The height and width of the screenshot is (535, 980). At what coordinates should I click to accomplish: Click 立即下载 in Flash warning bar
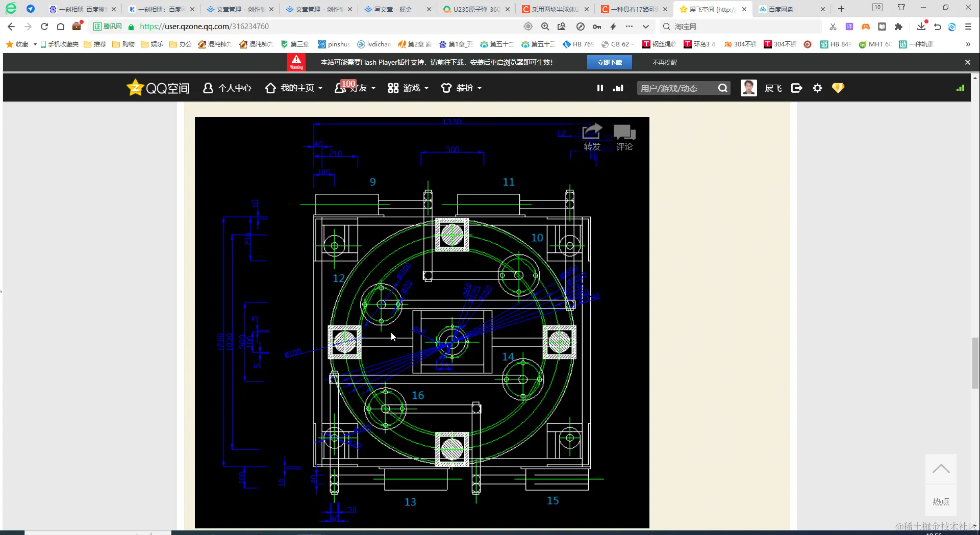(x=610, y=62)
